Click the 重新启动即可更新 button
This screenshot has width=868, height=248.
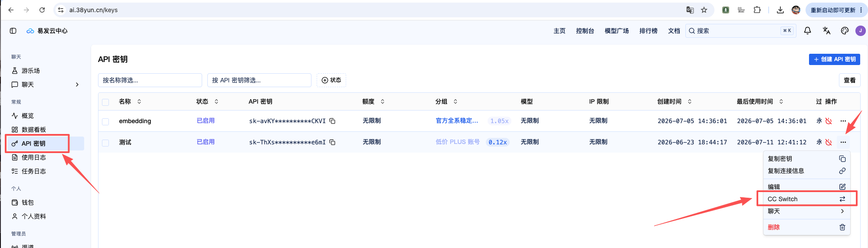tap(835, 10)
